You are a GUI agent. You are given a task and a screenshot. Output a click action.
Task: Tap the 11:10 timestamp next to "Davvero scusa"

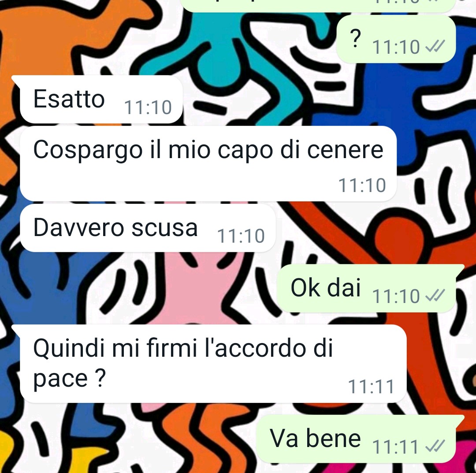[241, 236]
